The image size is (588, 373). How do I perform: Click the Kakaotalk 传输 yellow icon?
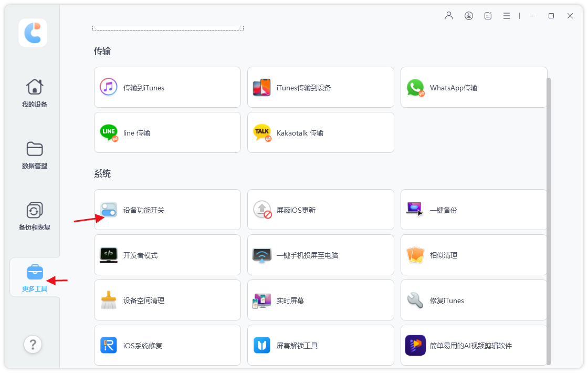[262, 133]
